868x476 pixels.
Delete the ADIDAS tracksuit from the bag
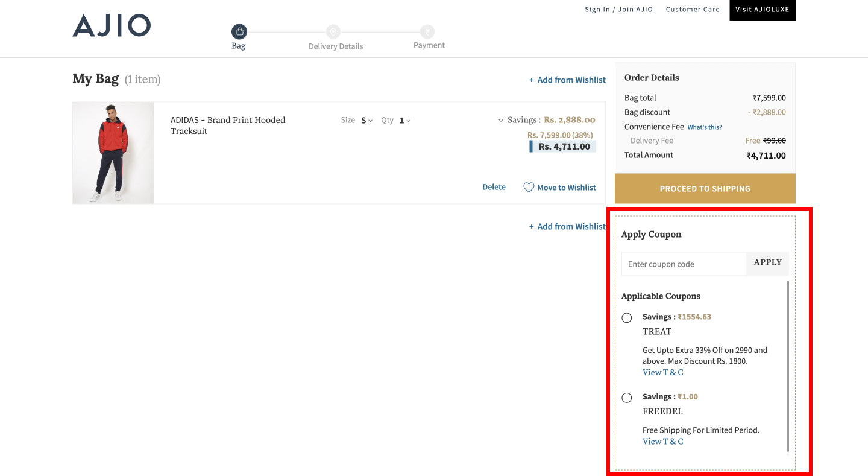click(494, 188)
